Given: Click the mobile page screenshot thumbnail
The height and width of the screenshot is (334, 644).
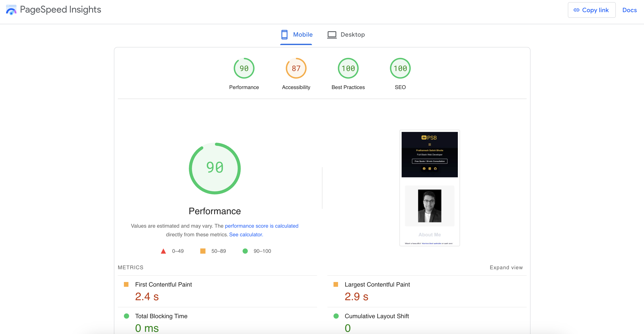Looking at the screenshot, I should pos(429,188).
